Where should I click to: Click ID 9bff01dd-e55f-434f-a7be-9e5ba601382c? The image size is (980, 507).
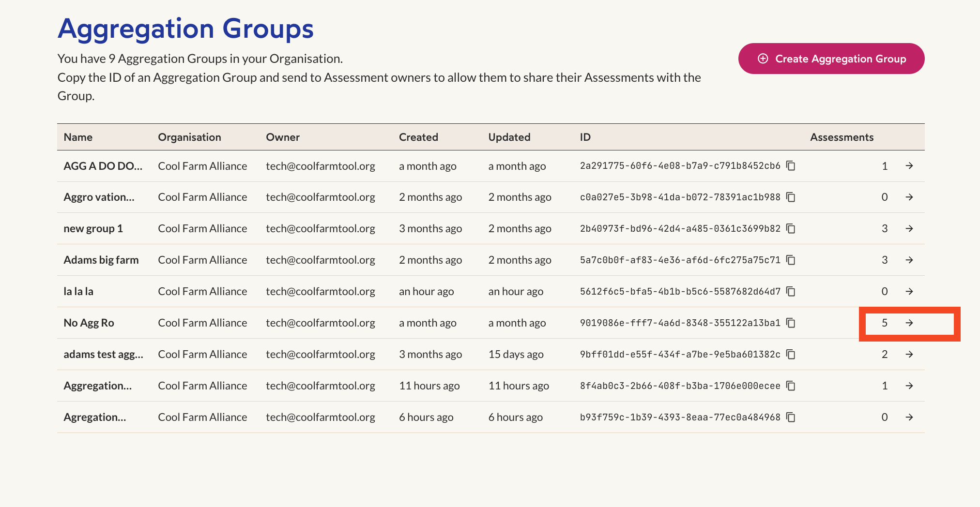(680, 355)
